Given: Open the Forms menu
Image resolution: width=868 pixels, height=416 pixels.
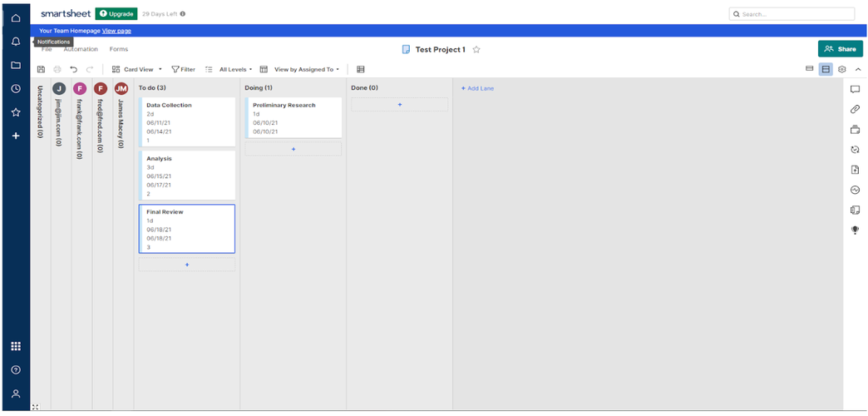Looking at the screenshot, I should point(119,50).
